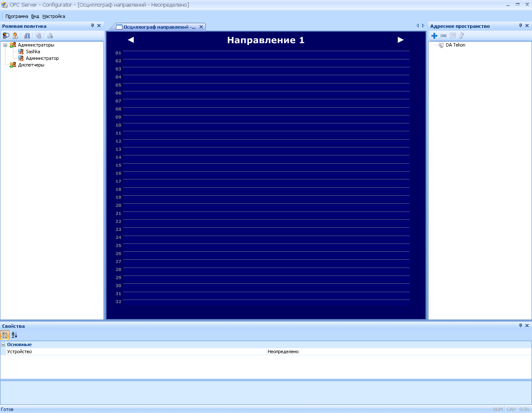Close the Ролевая политика panel
This screenshot has height=413, width=532.
click(x=99, y=26)
